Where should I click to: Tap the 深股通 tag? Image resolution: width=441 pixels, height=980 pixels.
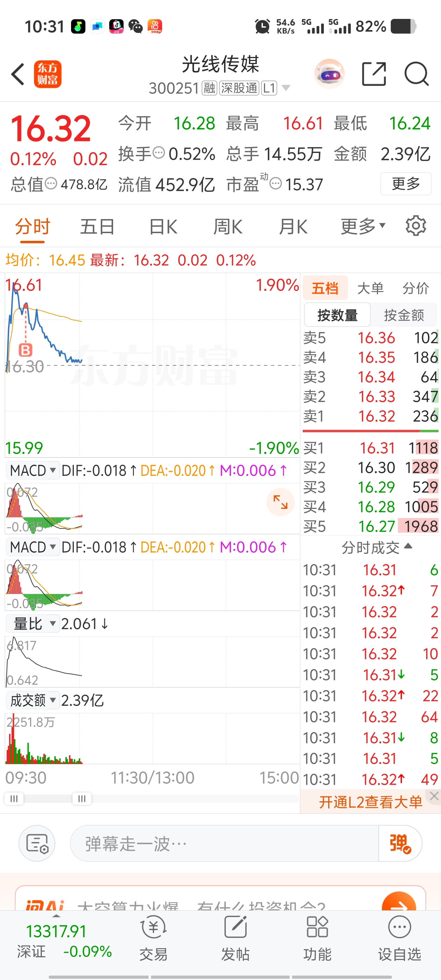point(239,88)
